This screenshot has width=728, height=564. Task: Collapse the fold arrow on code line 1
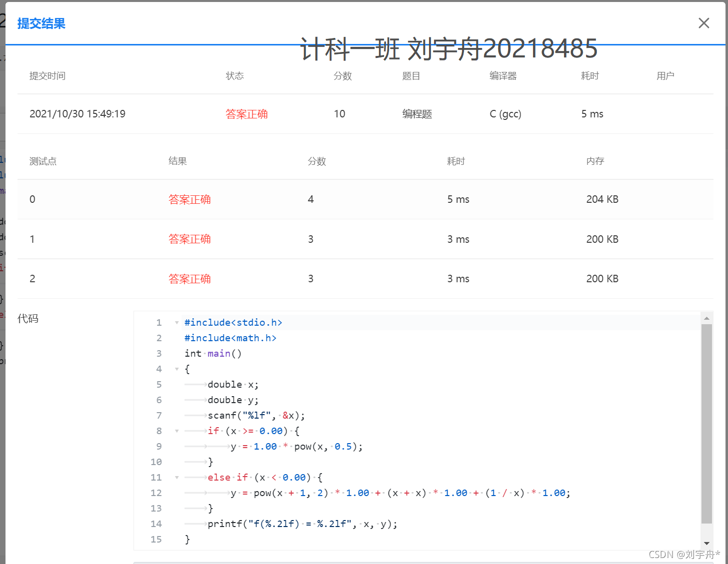176,323
